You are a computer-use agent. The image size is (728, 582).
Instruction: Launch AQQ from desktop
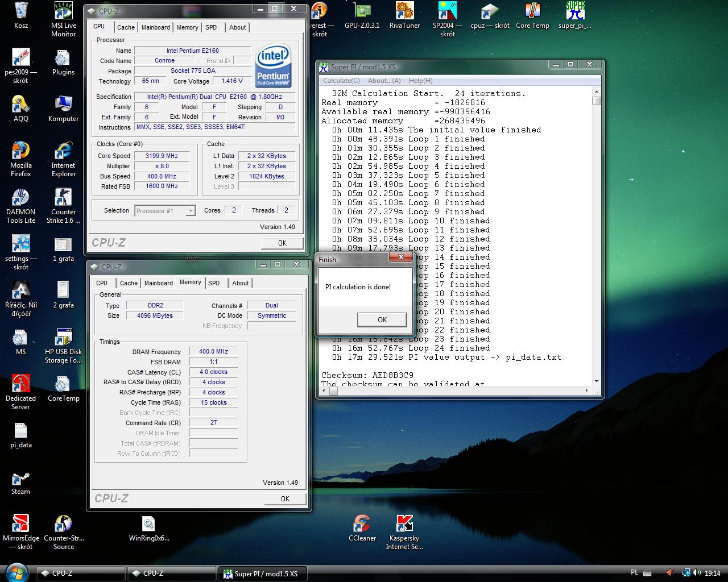[21, 109]
